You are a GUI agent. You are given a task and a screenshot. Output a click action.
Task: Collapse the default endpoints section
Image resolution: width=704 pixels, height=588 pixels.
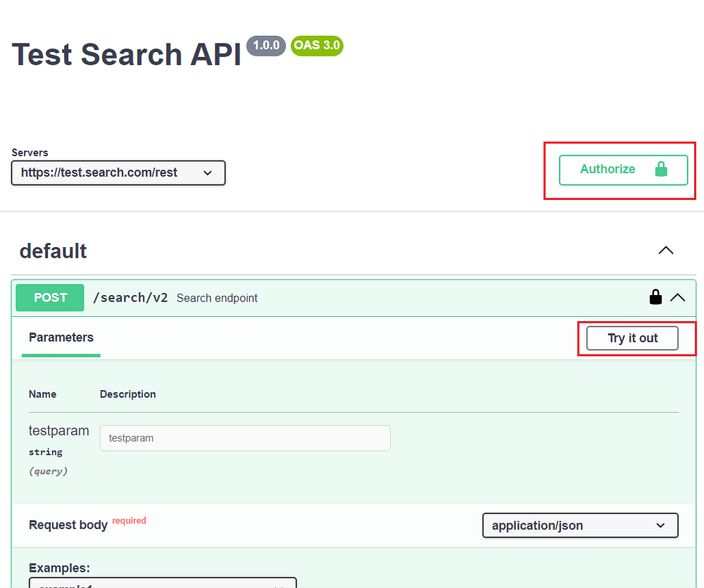point(665,250)
